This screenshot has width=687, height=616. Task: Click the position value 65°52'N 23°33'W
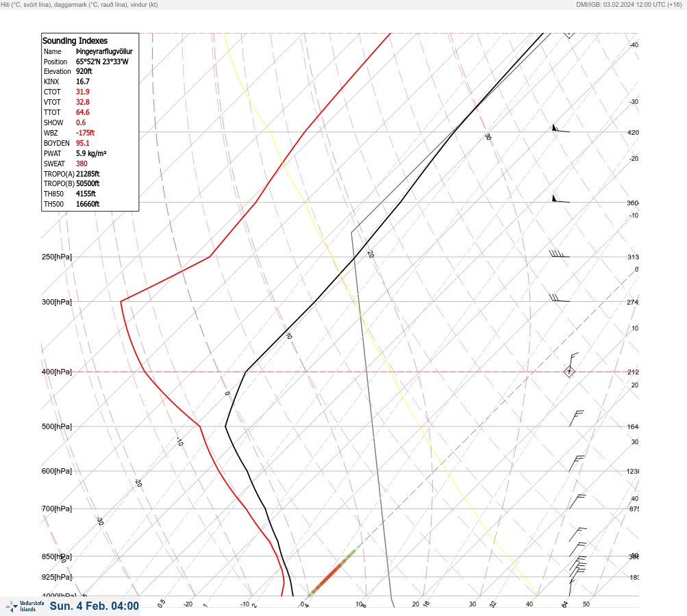(103, 62)
